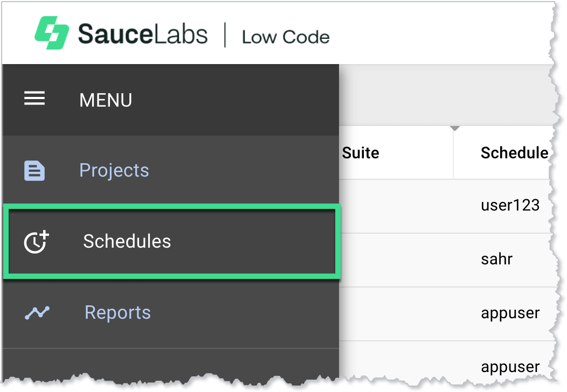Click the divider between Suite and Schedule headers
This screenshot has height=392, width=567.
tap(453, 153)
